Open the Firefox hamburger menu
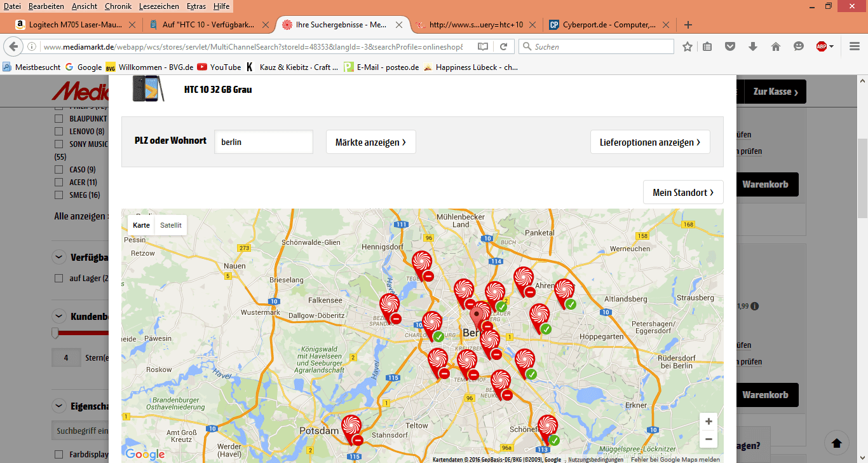868x463 pixels. [x=855, y=46]
